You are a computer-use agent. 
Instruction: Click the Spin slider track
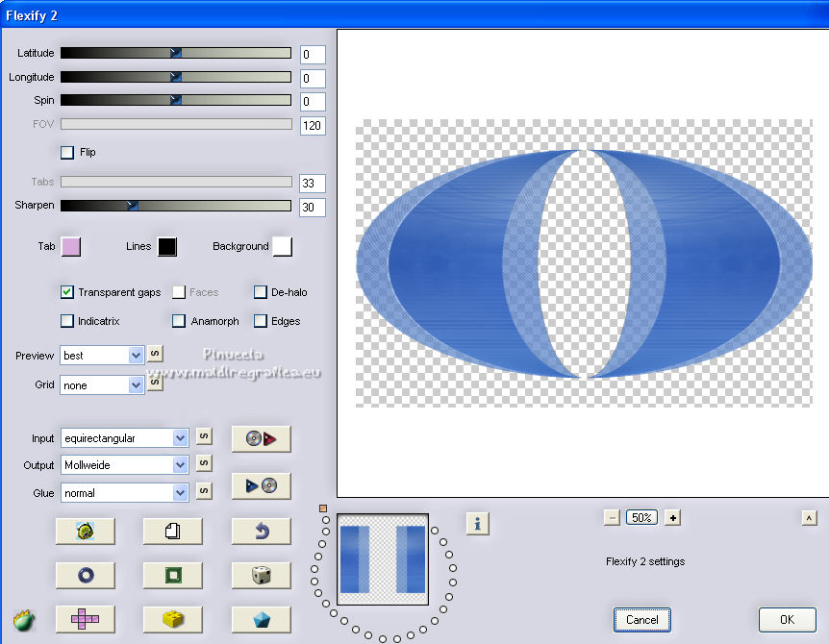pyautogui.click(x=176, y=100)
